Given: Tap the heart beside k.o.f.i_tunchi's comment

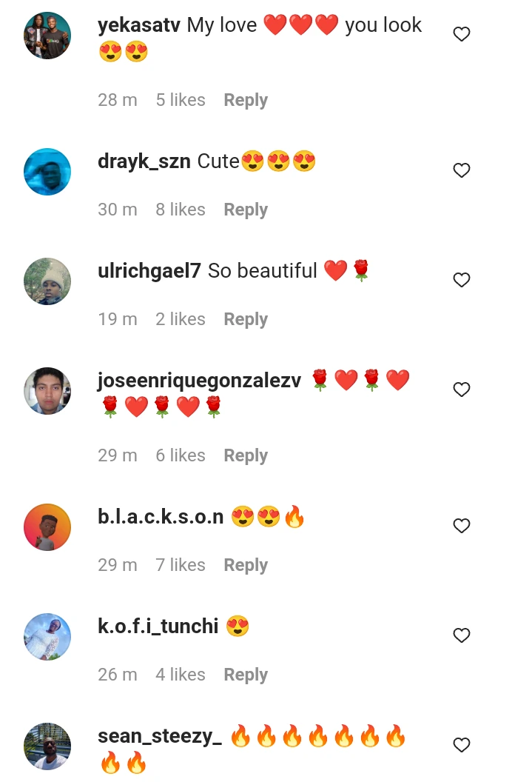Looking at the screenshot, I should tap(461, 635).
